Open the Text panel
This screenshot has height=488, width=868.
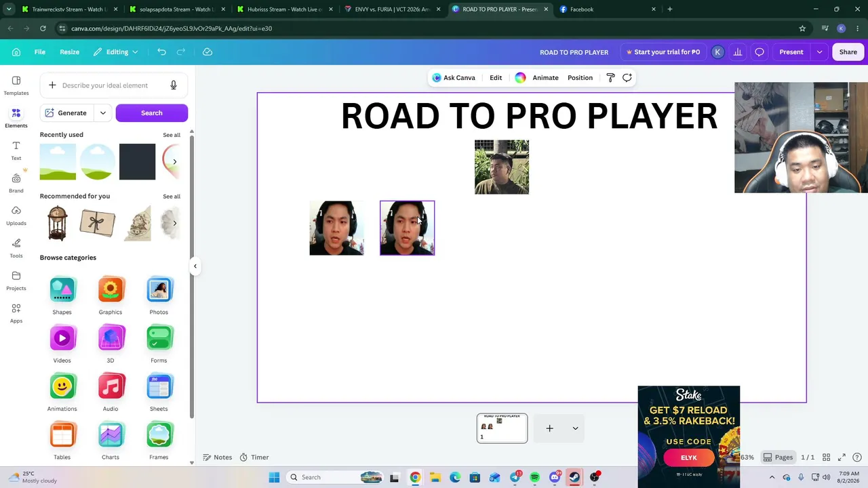16,150
